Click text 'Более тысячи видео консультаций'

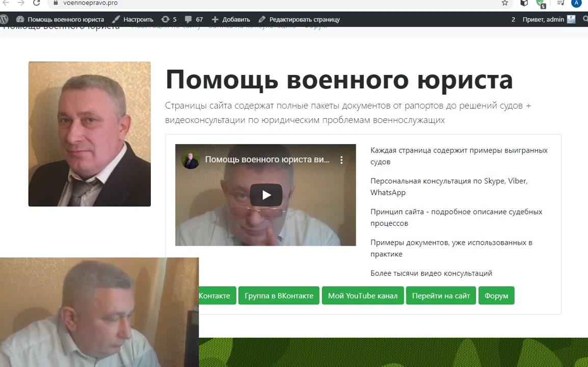431,273
